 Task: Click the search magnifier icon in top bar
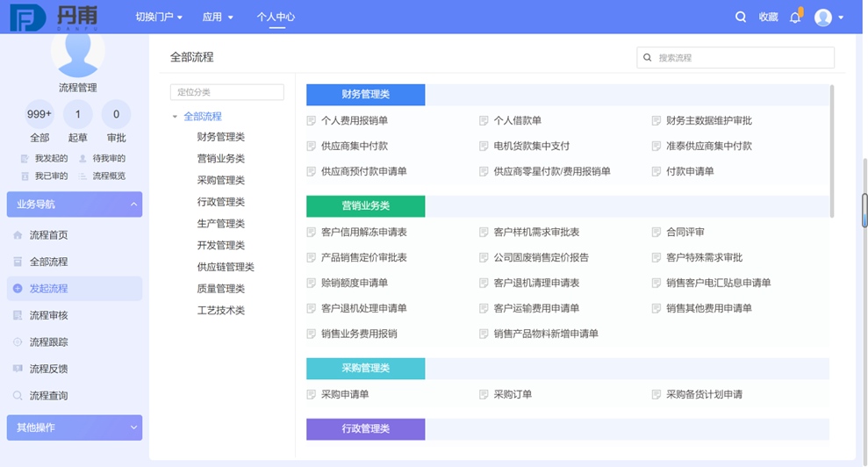tap(741, 17)
